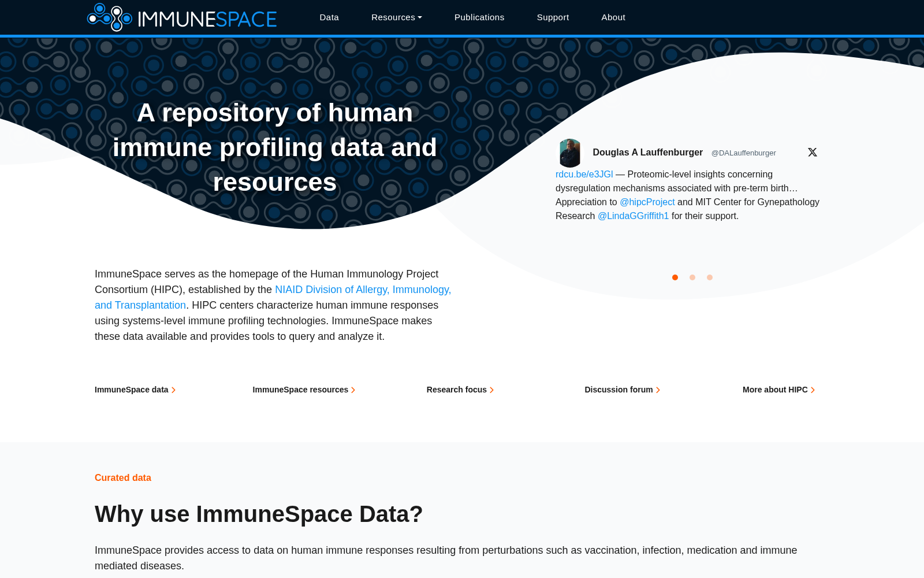Image resolution: width=924 pixels, height=578 pixels.
Task: Open More about HIPC link
Action: 778,390
